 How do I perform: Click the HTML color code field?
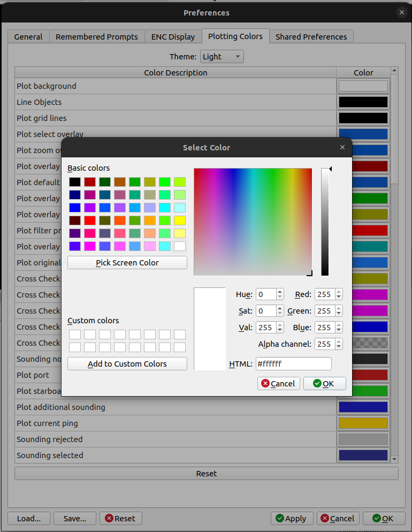point(293,364)
